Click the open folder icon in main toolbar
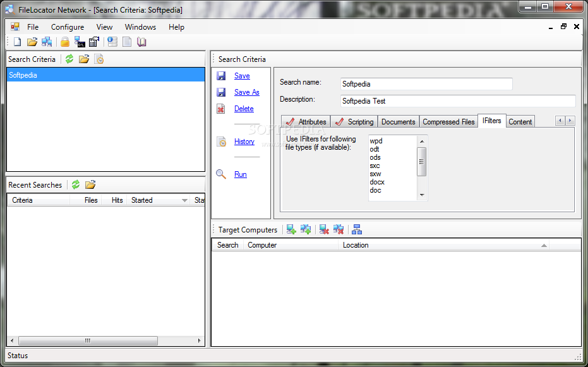The image size is (588, 367). [32, 42]
